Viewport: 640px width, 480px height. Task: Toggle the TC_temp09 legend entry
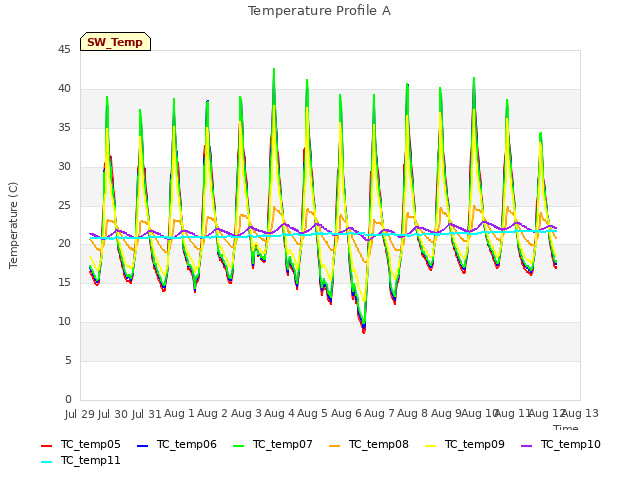point(464,444)
